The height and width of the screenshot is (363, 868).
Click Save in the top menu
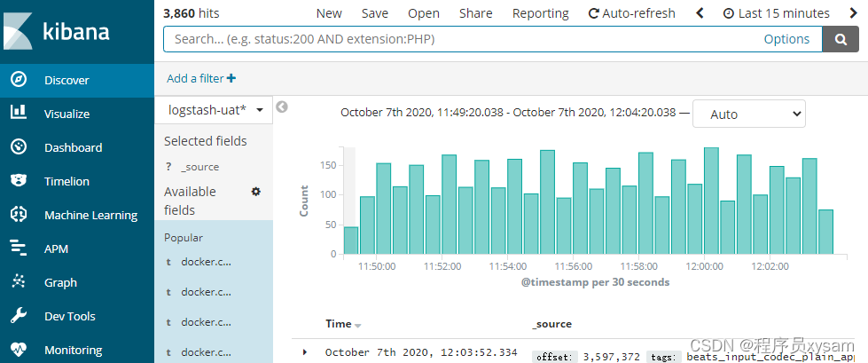[x=375, y=13]
